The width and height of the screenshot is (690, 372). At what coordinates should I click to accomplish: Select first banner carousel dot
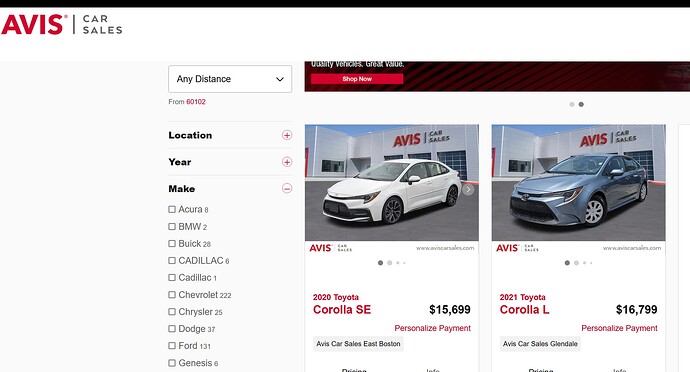(572, 104)
